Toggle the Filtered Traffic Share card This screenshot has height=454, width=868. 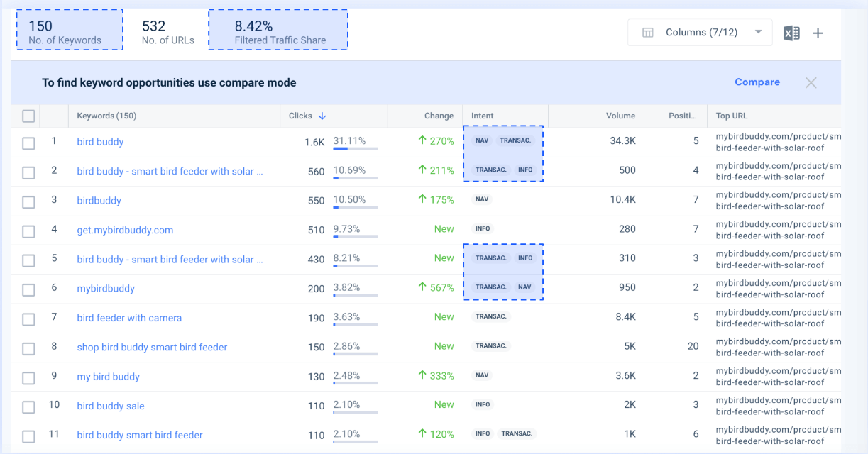(x=278, y=29)
